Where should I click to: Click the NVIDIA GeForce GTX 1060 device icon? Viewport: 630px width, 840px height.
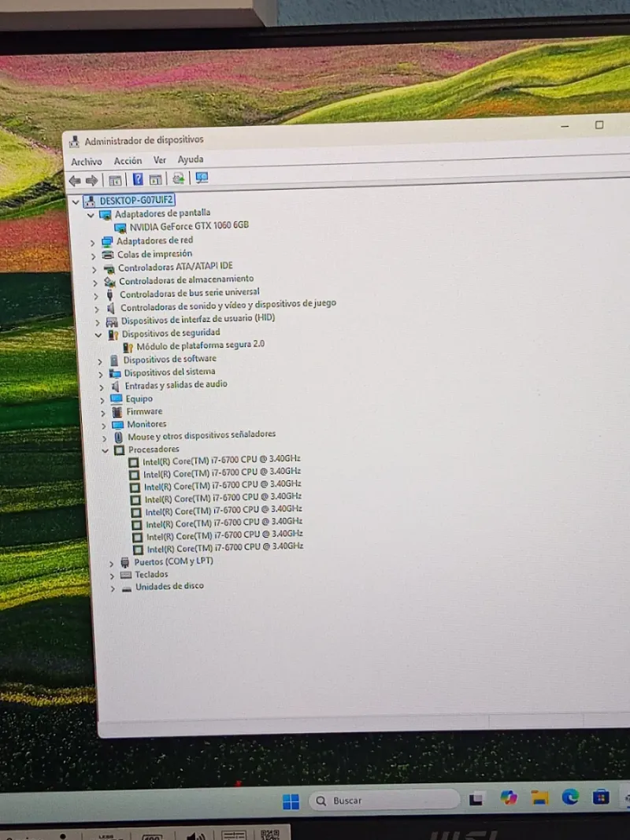pyautogui.click(x=120, y=228)
